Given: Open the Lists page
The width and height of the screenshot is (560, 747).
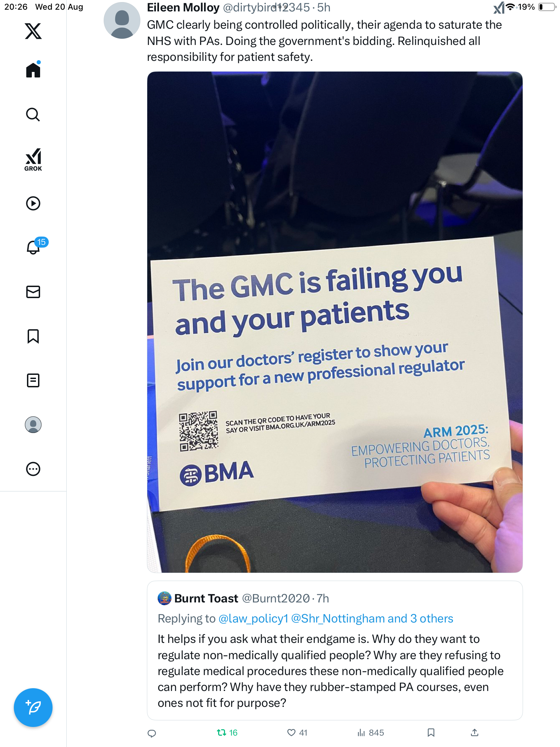Looking at the screenshot, I should [33, 380].
